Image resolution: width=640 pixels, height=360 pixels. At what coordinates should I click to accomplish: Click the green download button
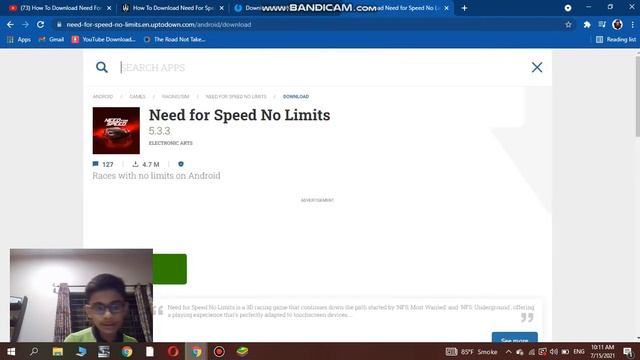tap(170, 269)
